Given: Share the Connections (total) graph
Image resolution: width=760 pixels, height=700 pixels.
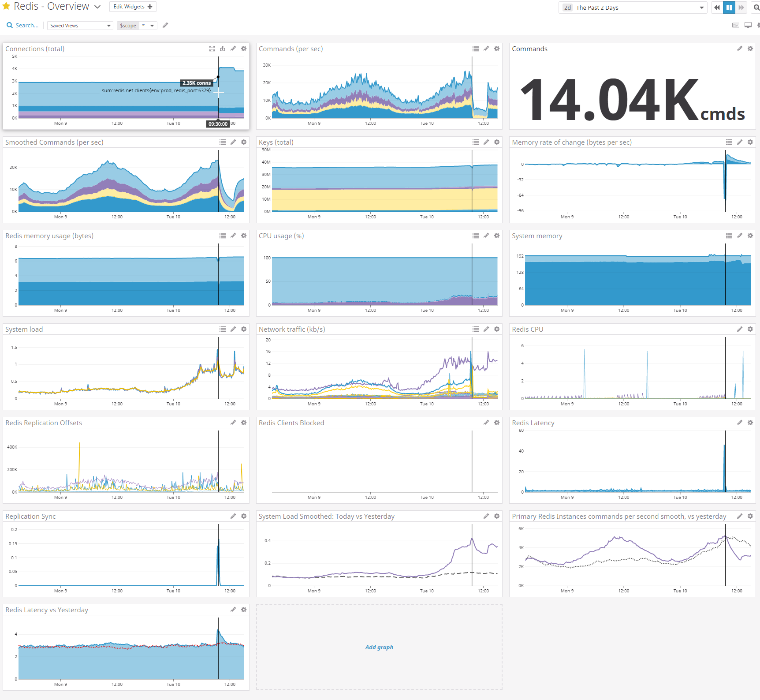Looking at the screenshot, I should pos(223,49).
